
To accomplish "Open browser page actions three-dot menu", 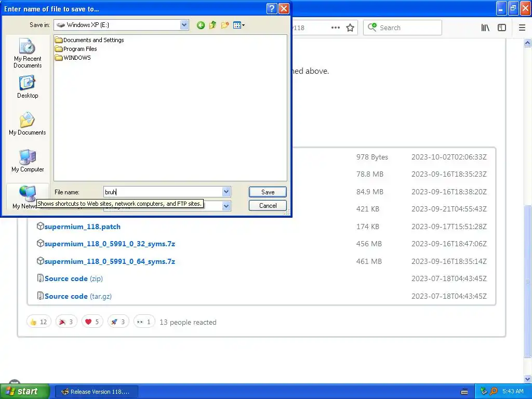I will (x=335, y=28).
